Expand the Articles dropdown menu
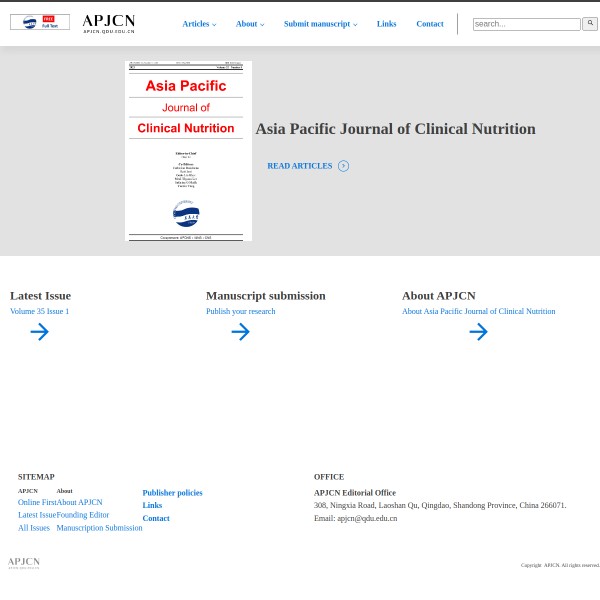Viewport: 600px width, 600px height. click(x=199, y=24)
